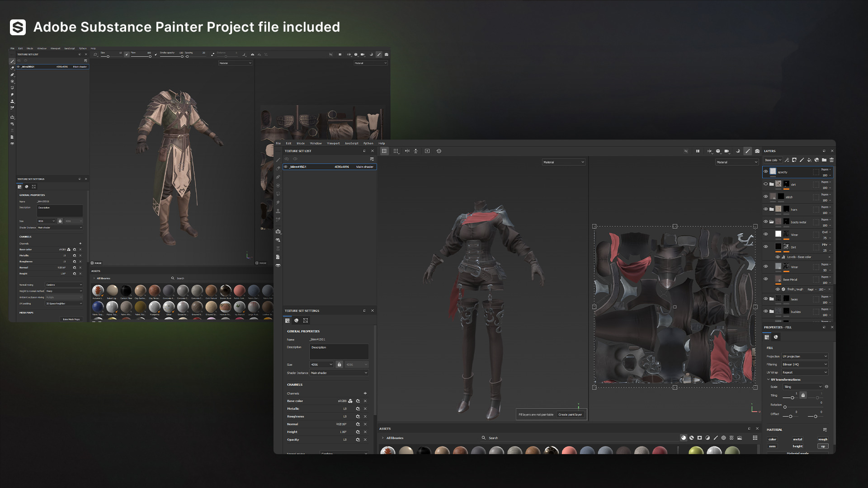Add folder icon in Layers toolbar
868x488 pixels.
824,160
